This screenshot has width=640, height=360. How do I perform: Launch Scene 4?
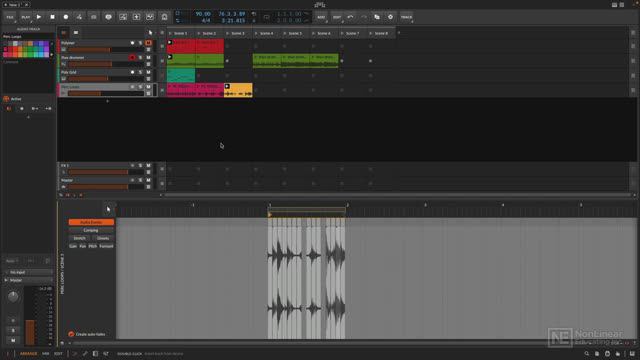(256, 33)
